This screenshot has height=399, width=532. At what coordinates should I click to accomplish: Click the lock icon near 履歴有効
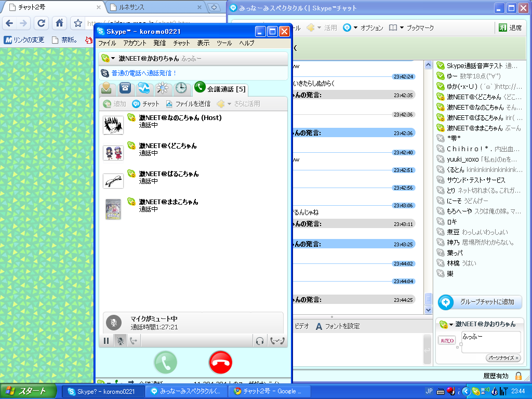(x=518, y=376)
